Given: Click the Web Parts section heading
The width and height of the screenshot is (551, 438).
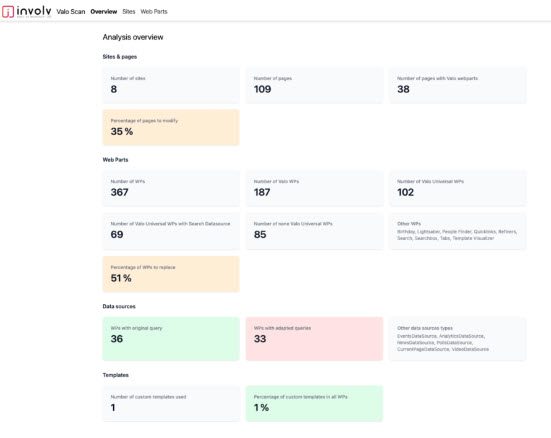Looking at the screenshot, I should pyautogui.click(x=115, y=160).
